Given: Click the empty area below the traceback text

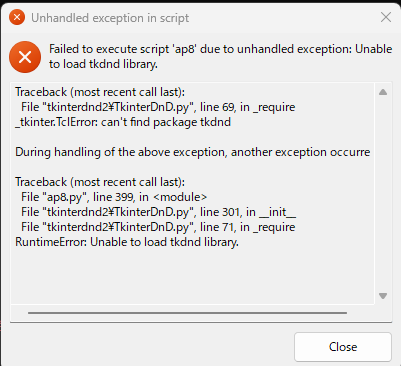Looking at the screenshot, I should pyautogui.click(x=193, y=277).
